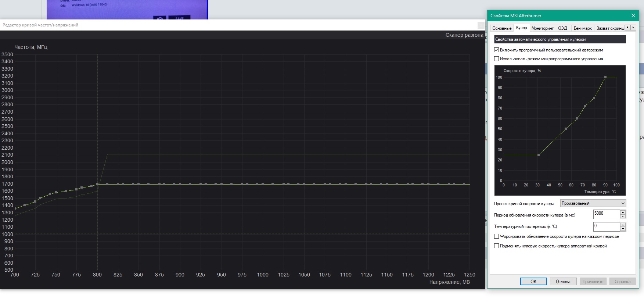Increase the fan speed update period value
644x300 pixels.
pyautogui.click(x=623, y=212)
